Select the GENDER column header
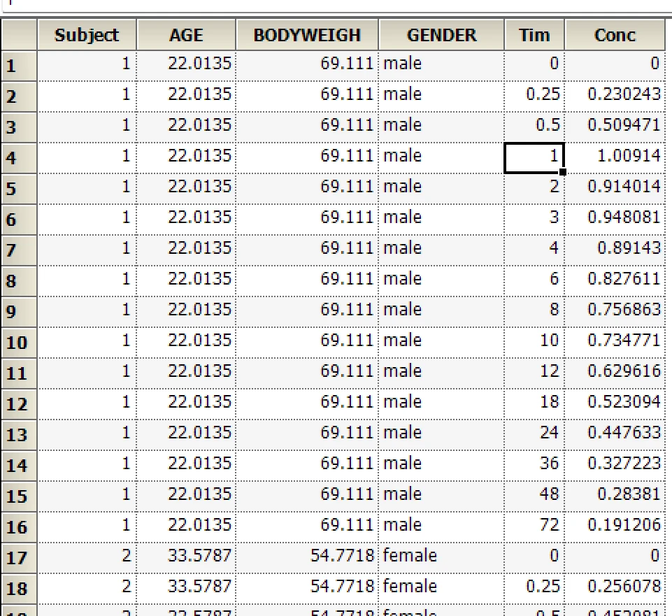The image size is (672, 616). click(x=441, y=35)
